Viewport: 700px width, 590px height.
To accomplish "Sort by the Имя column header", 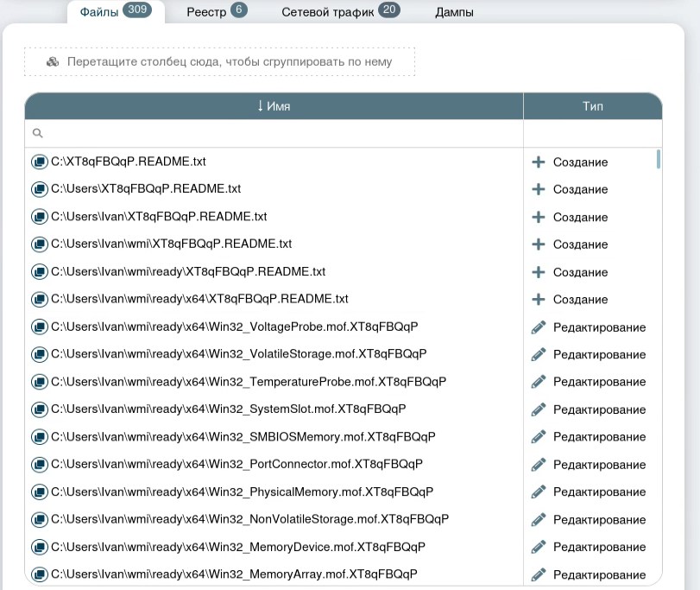I will coord(274,106).
